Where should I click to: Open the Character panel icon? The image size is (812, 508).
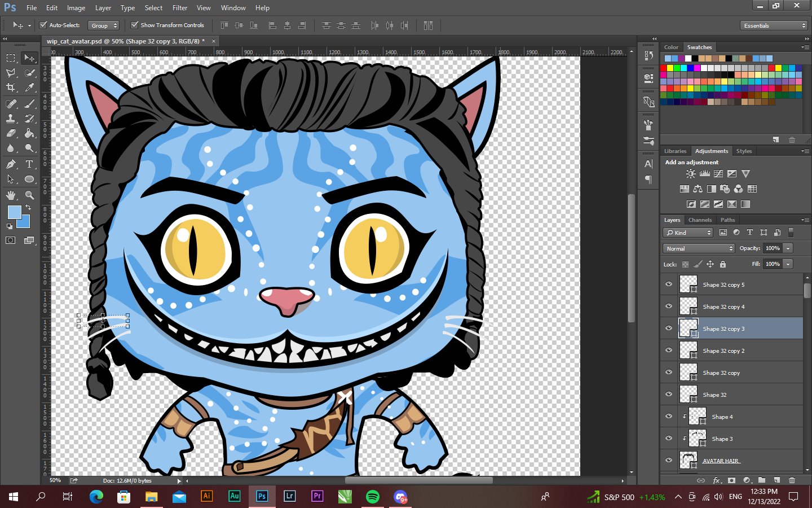(648, 164)
